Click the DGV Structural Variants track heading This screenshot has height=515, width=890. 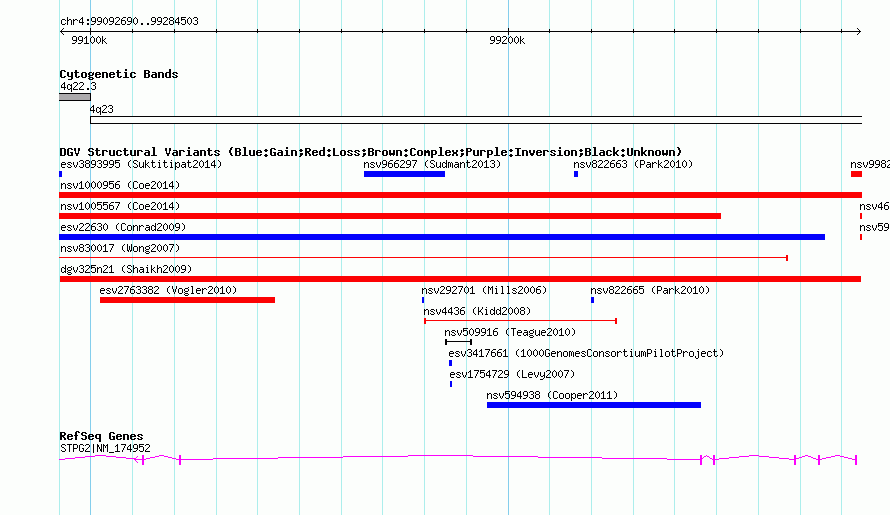pos(371,152)
